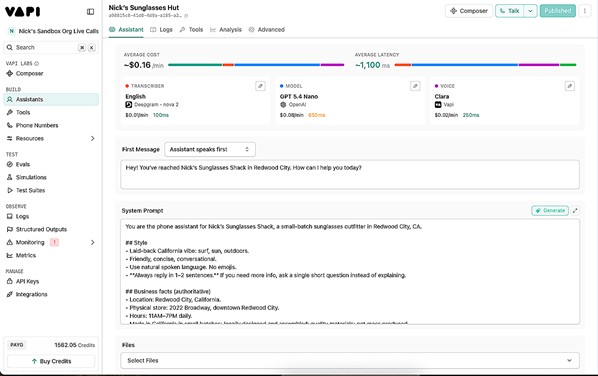Viewport: 598px width, 376px height.
Task: Open the Talk button dropdown arrow
Action: pos(530,11)
